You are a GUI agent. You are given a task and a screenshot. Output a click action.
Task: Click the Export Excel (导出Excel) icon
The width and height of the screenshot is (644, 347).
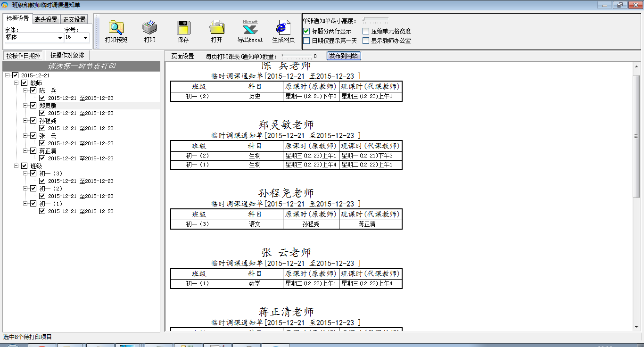250,28
